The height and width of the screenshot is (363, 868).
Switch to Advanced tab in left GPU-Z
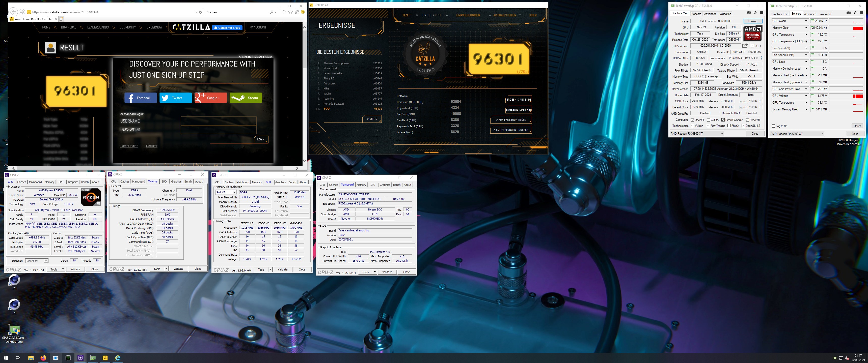point(710,14)
